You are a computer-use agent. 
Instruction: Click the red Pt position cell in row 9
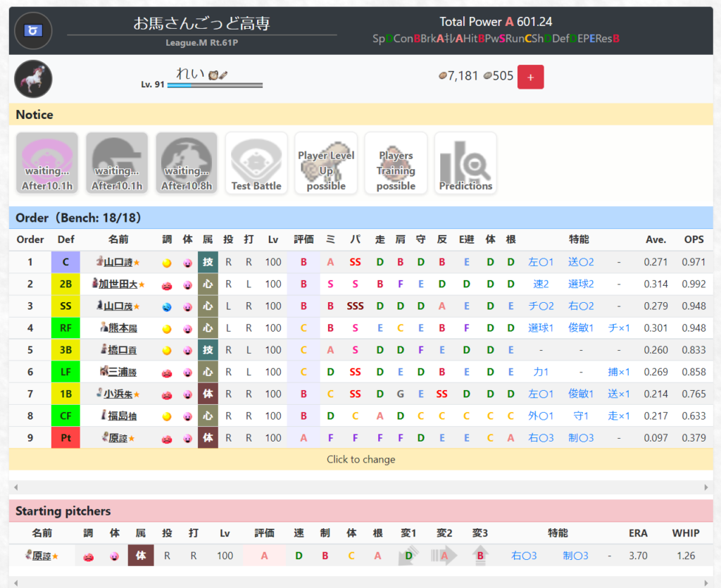(65, 438)
